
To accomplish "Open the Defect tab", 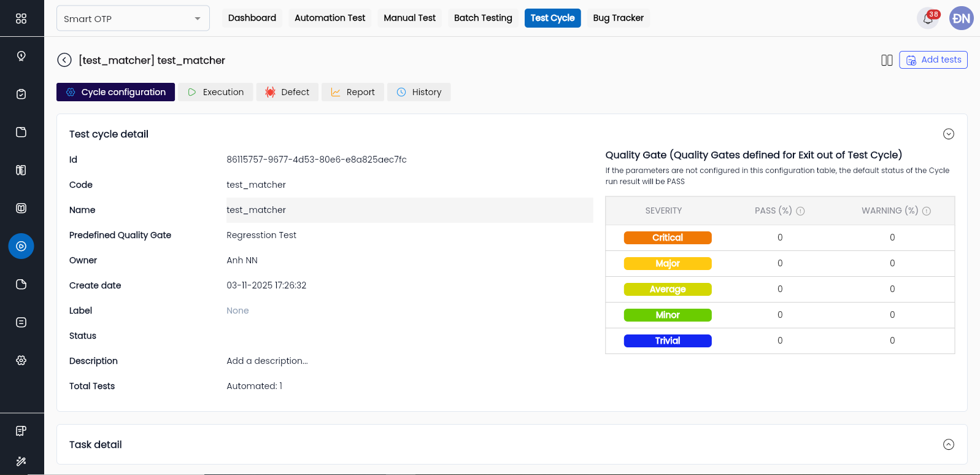I will click(x=287, y=92).
